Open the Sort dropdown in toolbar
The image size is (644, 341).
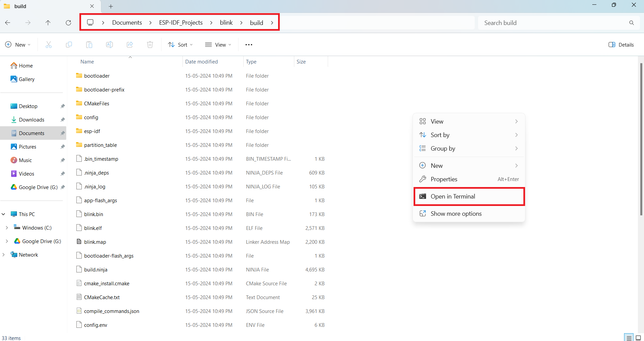(x=180, y=45)
